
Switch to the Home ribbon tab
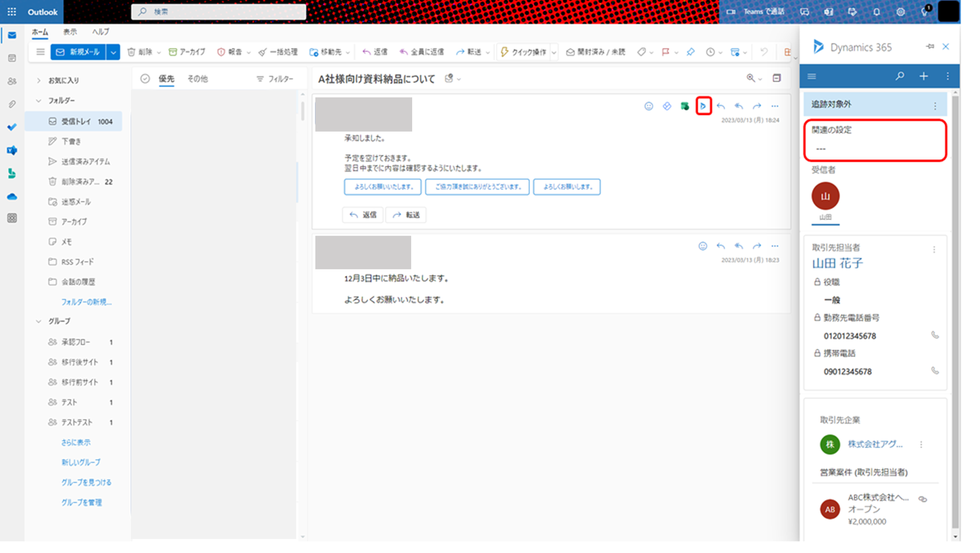point(40,32)
